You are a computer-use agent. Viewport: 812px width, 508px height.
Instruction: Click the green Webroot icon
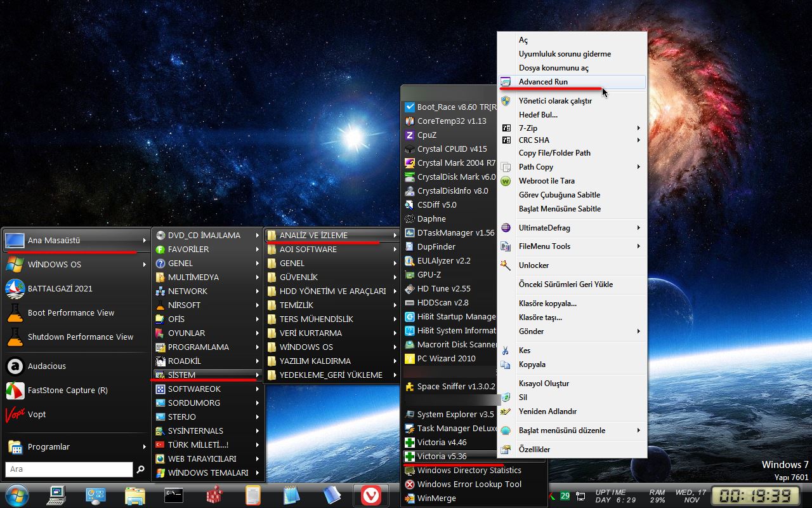coord(506,181)
